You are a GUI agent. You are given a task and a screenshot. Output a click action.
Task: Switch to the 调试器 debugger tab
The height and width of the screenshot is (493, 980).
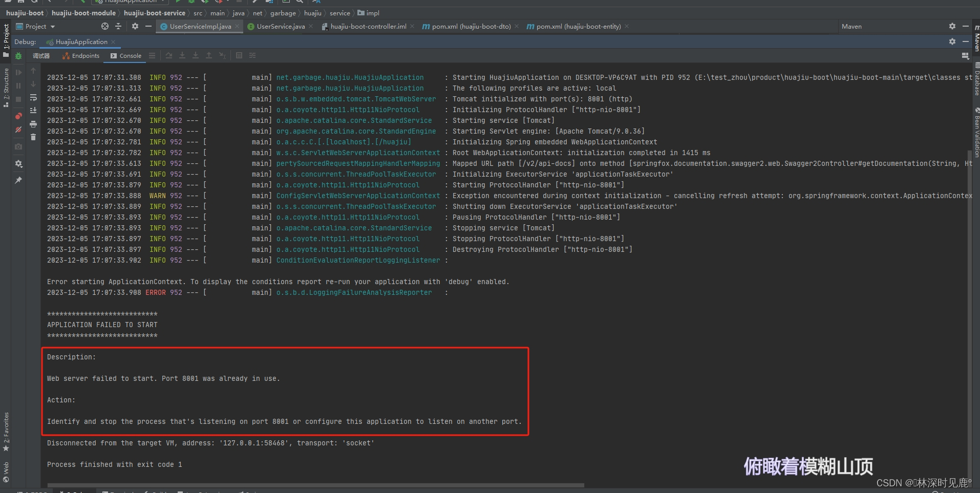(41, 56)
